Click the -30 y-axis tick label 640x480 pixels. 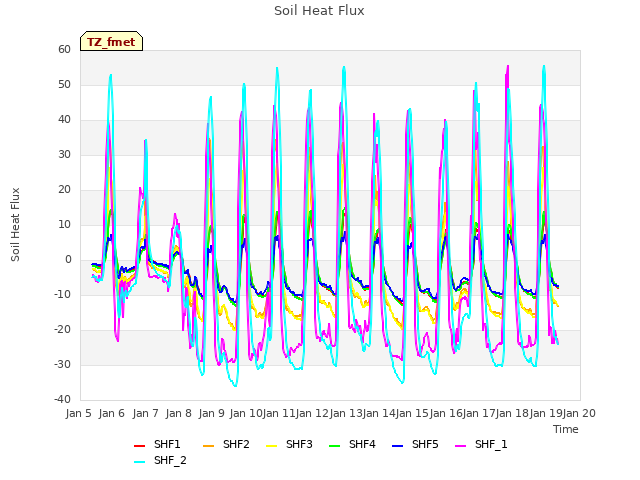[63, 364]
